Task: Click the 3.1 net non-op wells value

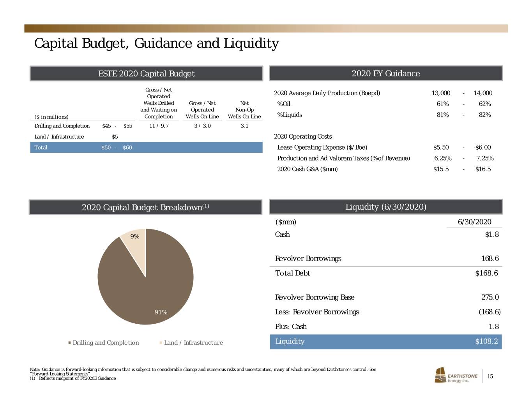Action: click(x=245, y=126)
